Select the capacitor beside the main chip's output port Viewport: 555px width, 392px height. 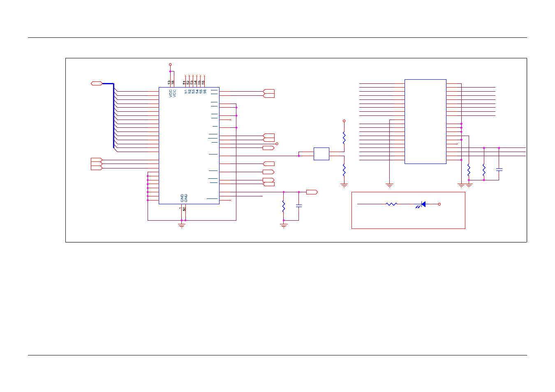(299, 206)
